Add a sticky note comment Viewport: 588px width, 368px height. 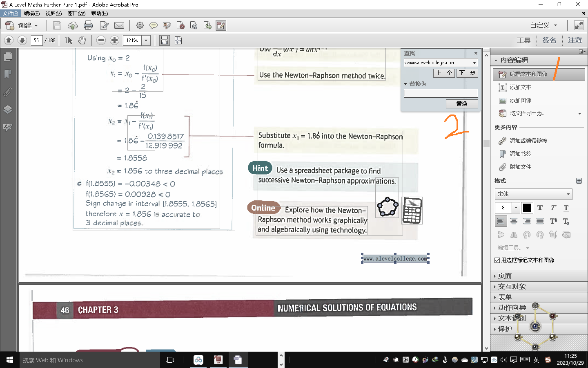click(x=154, y=25)
